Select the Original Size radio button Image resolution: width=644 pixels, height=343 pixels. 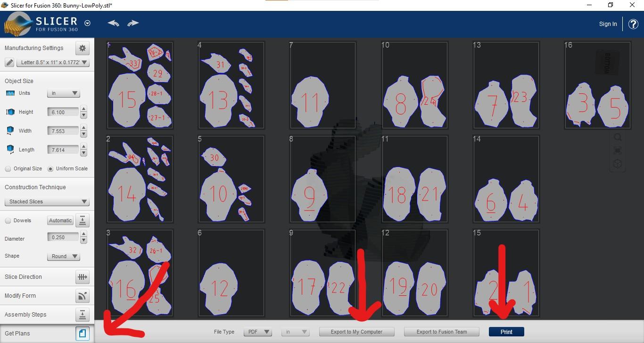(8, 169)
